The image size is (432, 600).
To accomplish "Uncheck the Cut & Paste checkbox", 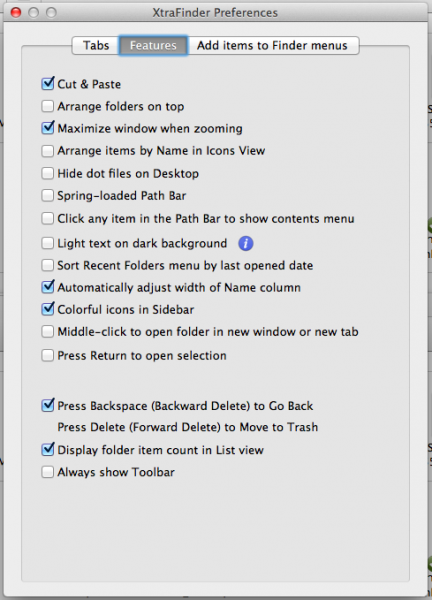I will pos(47,84).
